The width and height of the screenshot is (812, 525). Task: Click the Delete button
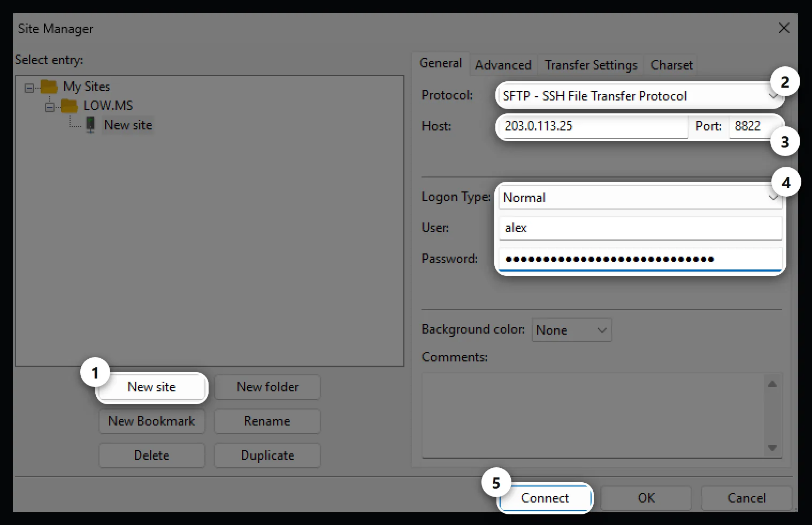[152, 455]
